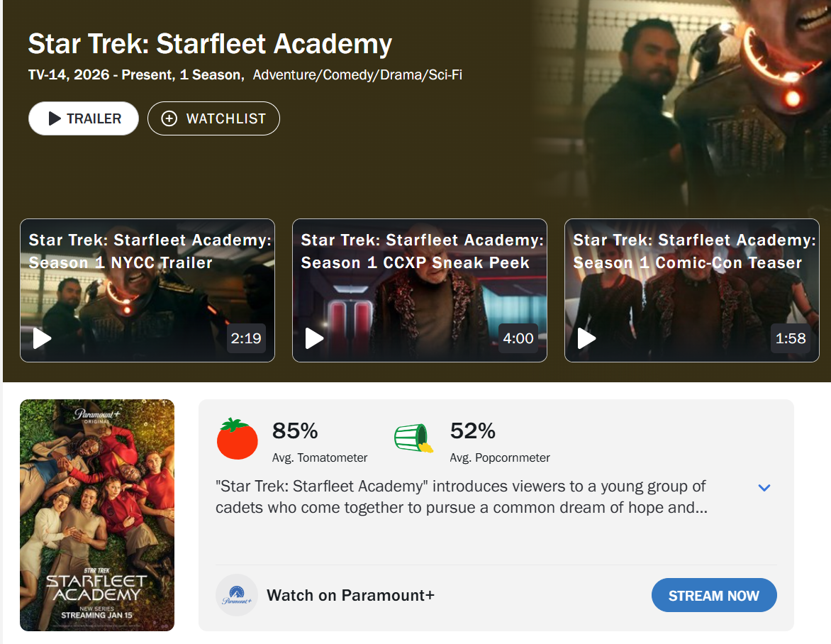Screen dimensions: 831x644
Task: Click the 4:00 duration badge
Action: point(518,338)
